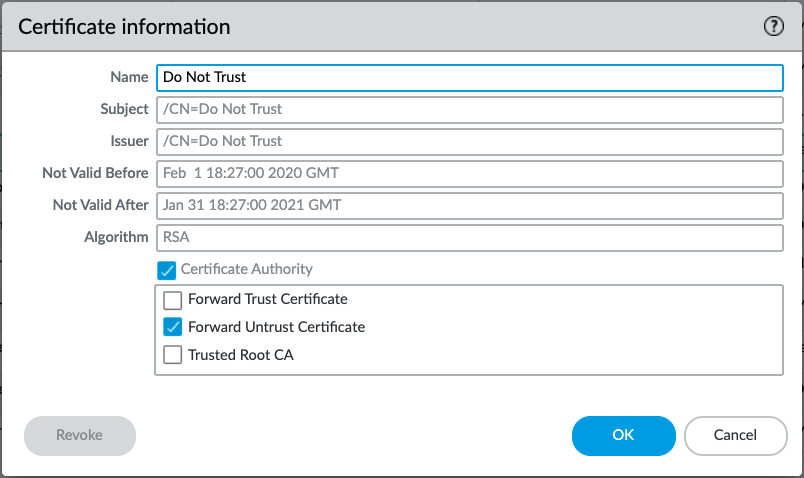Toggle the Certificate Authority checkbox
Viewport: 804px width, 478px height.
(167, 269)
